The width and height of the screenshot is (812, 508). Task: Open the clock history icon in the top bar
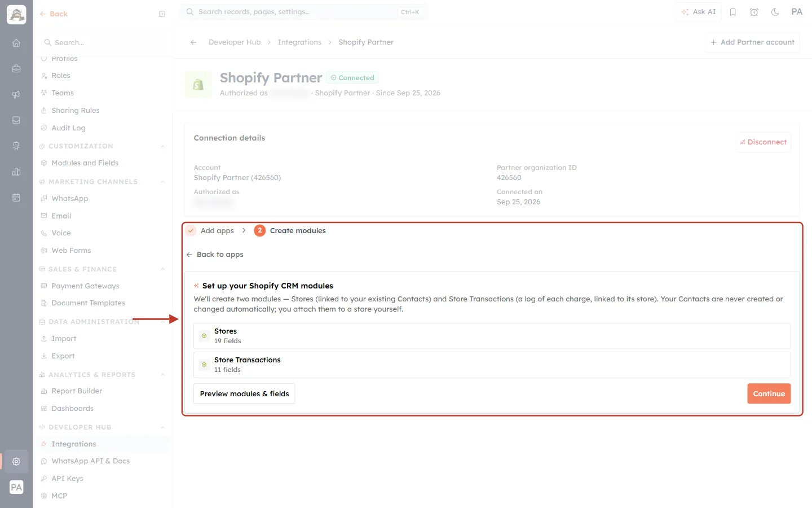(x=754, y=12)
